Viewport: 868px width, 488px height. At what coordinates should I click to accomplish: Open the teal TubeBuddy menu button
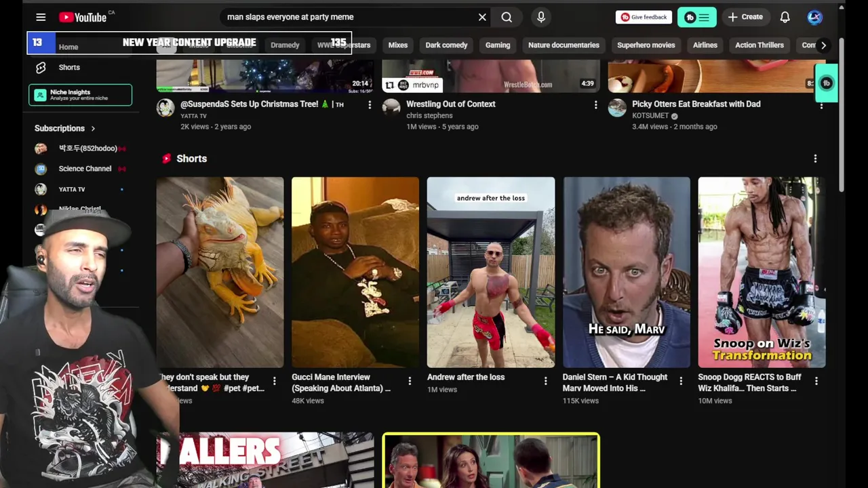(x=696, y=18)
